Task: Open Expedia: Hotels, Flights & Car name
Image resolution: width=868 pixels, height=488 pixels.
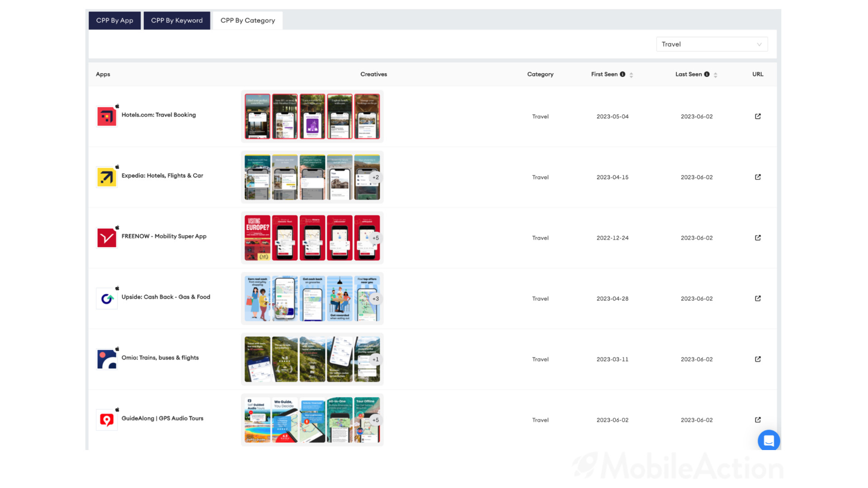Action: 162,176
